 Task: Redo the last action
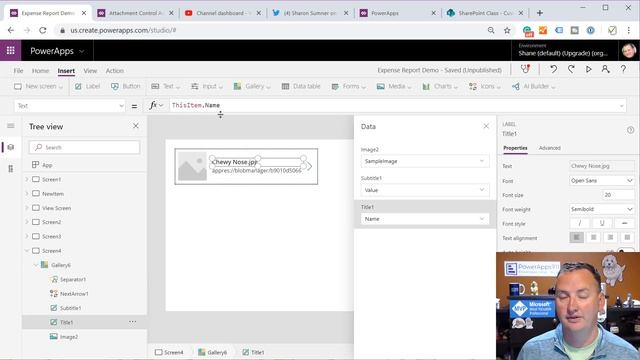pyautogui.click(x=571, y=69)
